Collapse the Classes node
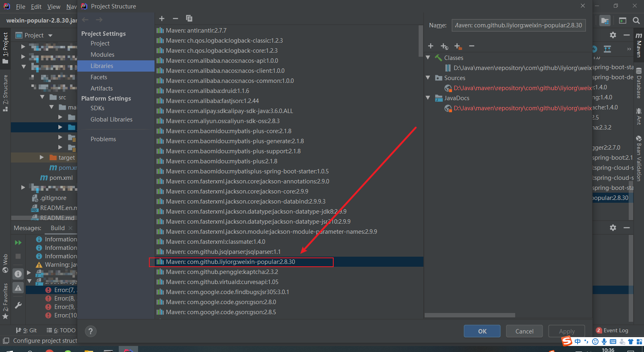 click(428, 58)
